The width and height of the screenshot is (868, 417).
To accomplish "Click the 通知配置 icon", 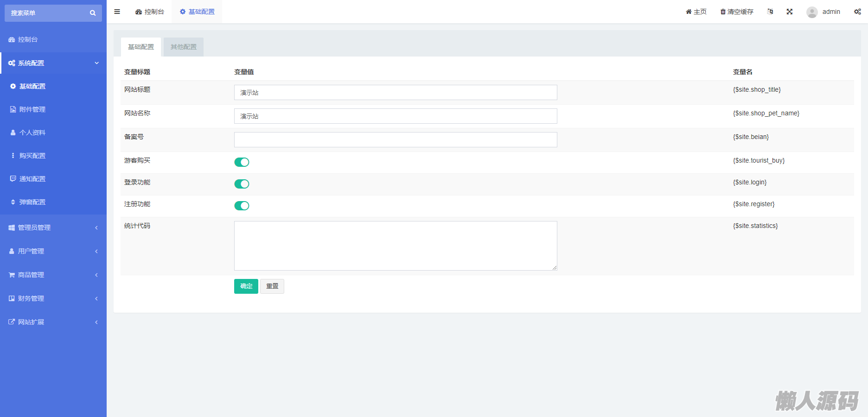I will pos(13,179).
